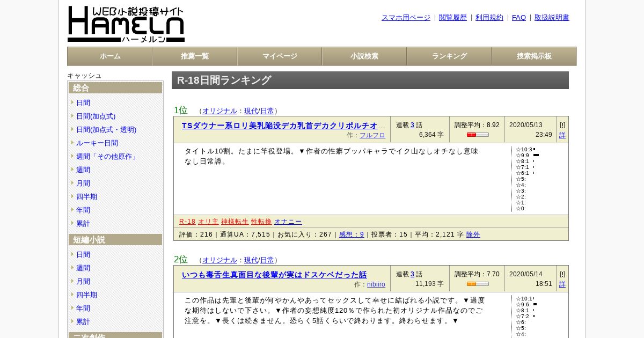Open the FAQ link
Screen dimensions: 644x338
[x=519, y=18]
